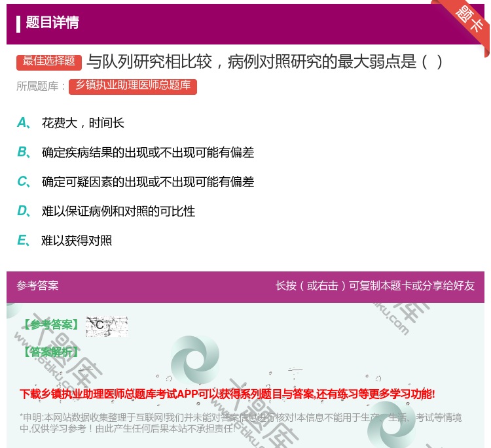Click the 长按（或右击）可复制本题卡 hint text
The height and width of the screenshot is (448, 491).
[x=375, y=286]
